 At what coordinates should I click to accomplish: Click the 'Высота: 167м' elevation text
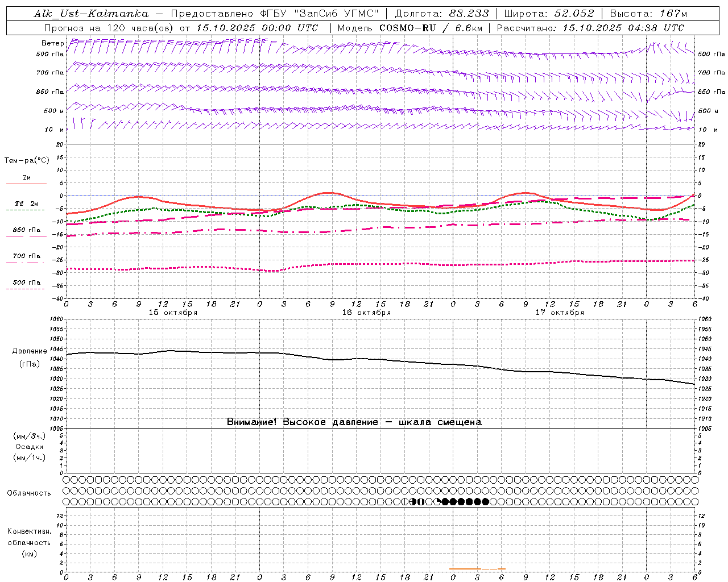coord(648,14)
